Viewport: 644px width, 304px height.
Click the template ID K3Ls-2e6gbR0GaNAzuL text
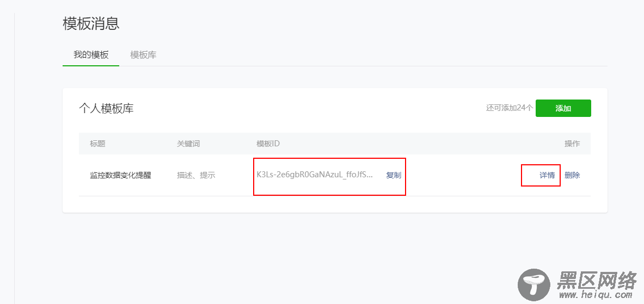click(315, 175)
